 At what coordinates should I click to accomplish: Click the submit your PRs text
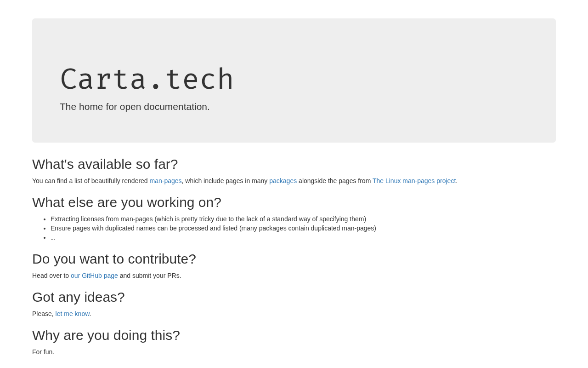click(150, 276)
